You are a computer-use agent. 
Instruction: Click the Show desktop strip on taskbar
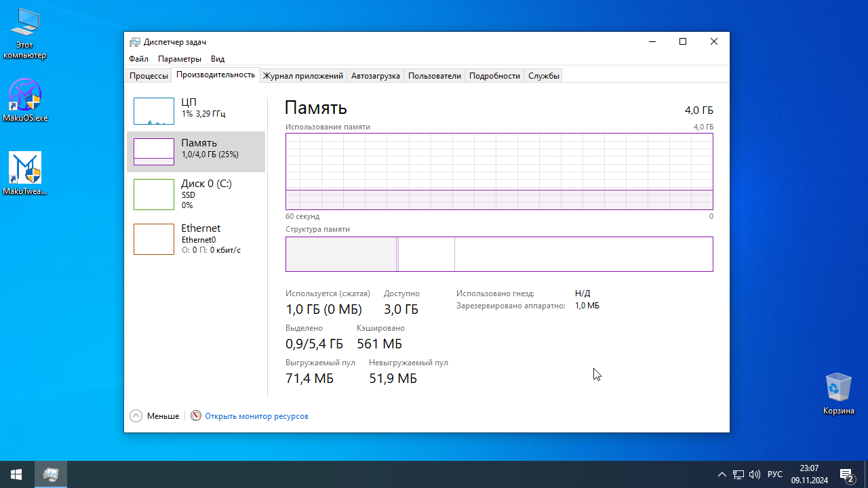click(x=866, y=474)
